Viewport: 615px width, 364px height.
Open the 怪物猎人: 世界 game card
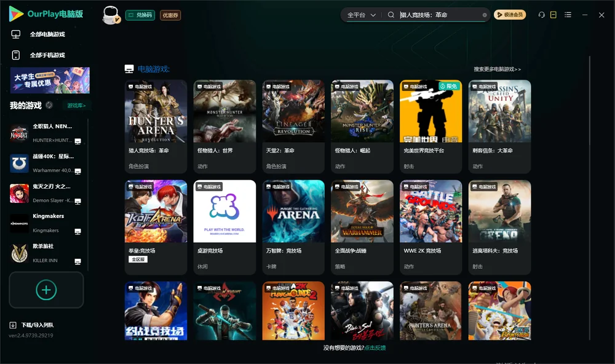coord(224,127)
